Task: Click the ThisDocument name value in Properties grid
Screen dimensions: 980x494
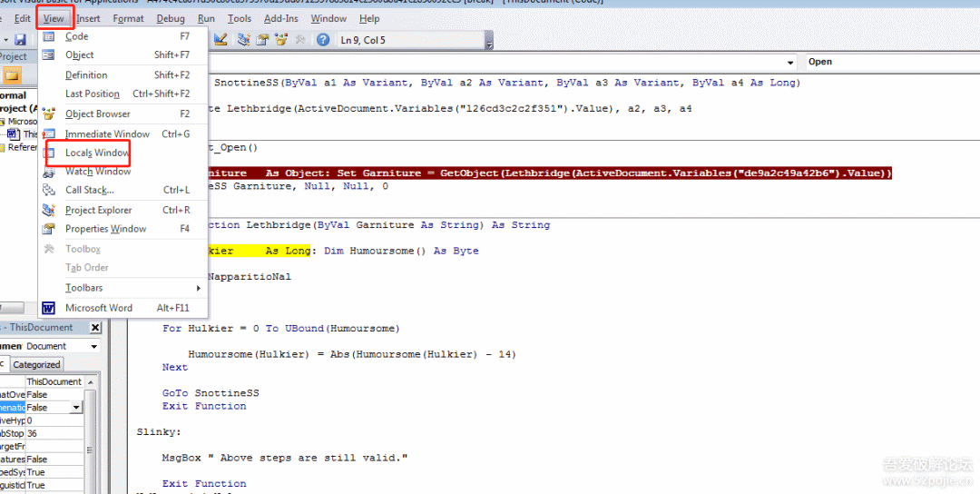Action: tap(54, 381)
